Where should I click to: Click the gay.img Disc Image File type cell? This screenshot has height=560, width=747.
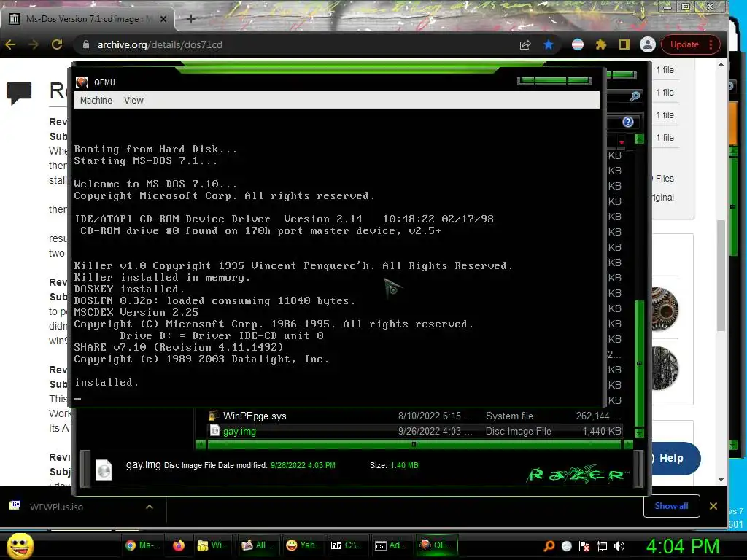[519, 431]
